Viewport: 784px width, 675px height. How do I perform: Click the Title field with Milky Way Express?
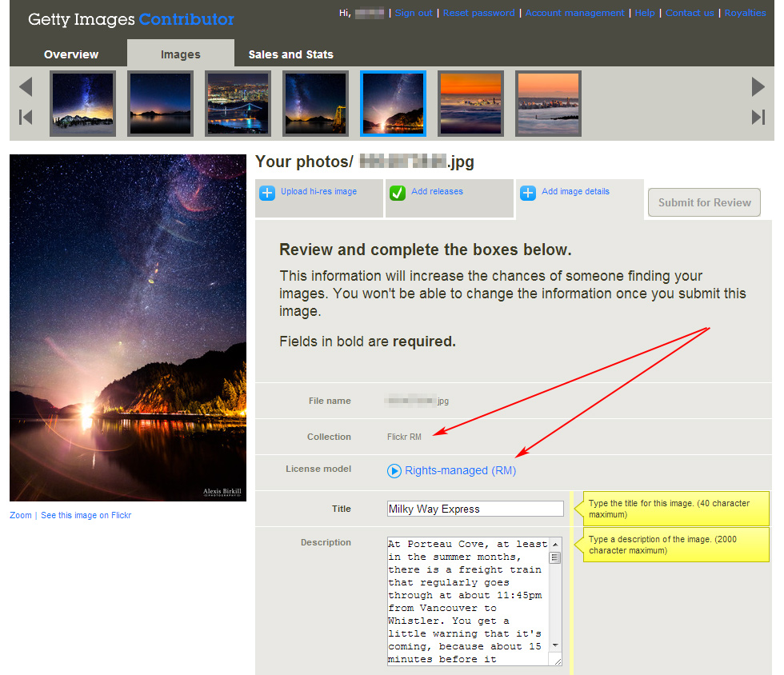pos(475,509)
